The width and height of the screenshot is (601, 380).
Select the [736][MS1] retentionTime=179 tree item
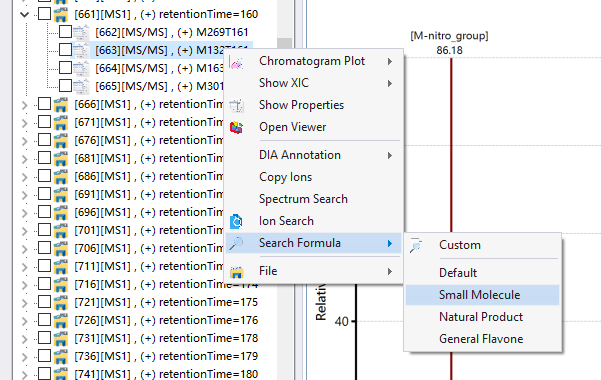pyautogui.click(x=166, y=356)
